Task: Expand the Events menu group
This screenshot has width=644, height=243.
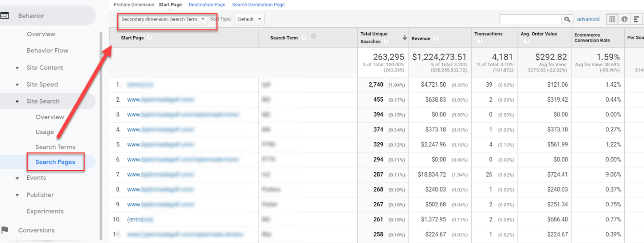Action: coord(17,178)
